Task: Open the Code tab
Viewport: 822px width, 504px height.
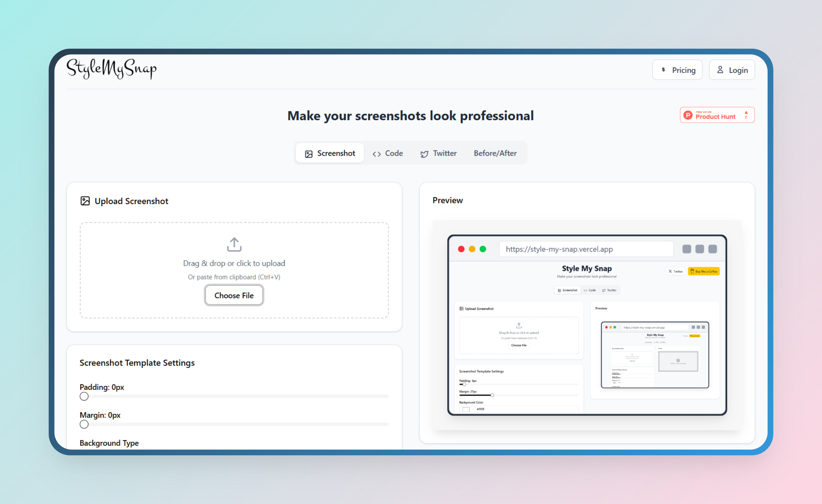Action: (x=388, y=153)
